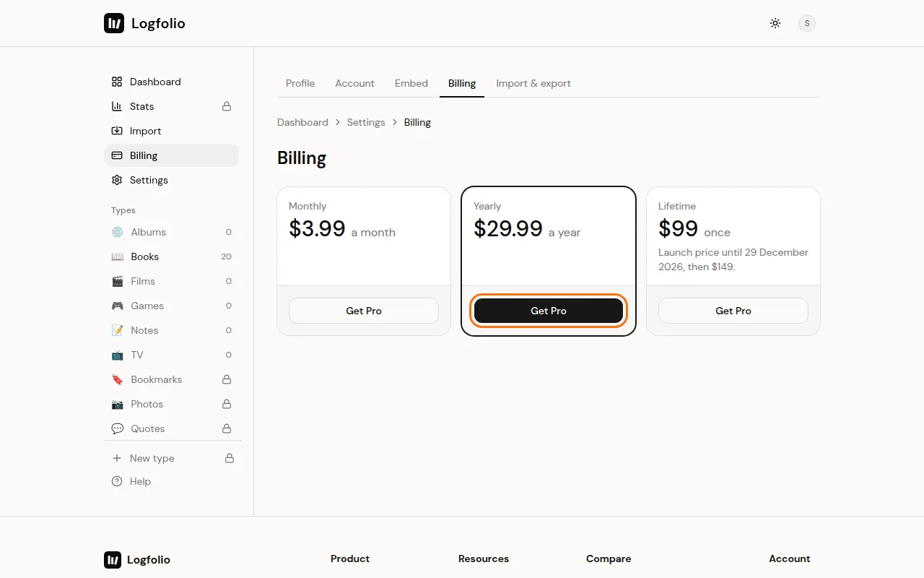
Task: Open Dashboard label in the sidebar
Action: (x=155, y=82)
